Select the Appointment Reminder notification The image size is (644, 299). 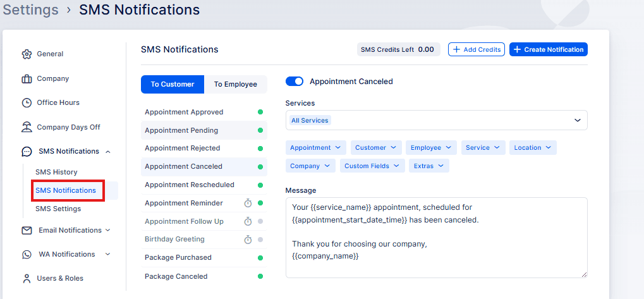coord(204,203)
